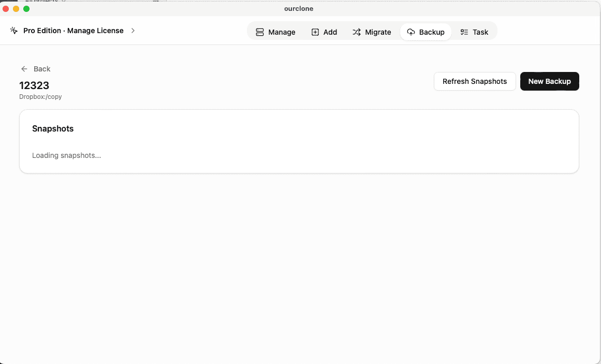Start a New Backup
Image resolution: width=601 pixels, height=364 pixels.
549,81
